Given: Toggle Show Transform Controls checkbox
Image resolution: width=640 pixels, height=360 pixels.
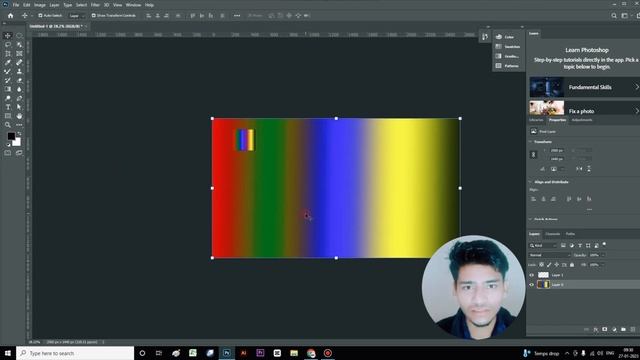Looking at the screenshot, I should [x=93, y=16].
